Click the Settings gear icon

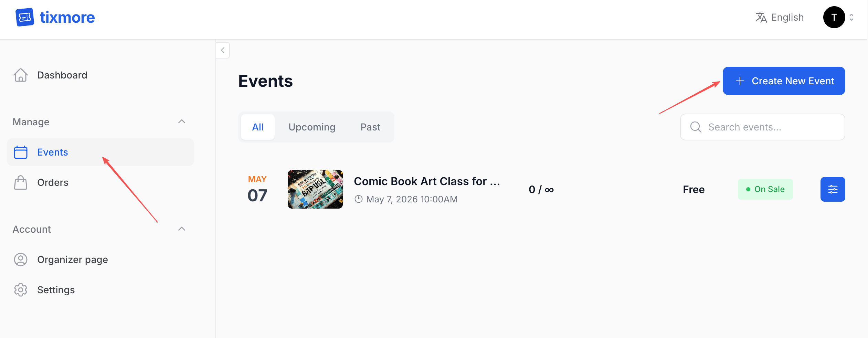(x=21, y=290)
